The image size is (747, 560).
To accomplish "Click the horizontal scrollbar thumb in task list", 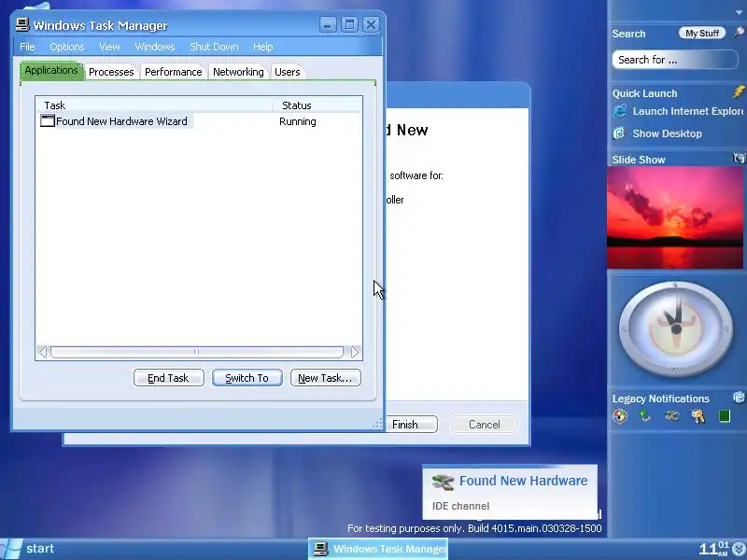I will pos(197,353).
